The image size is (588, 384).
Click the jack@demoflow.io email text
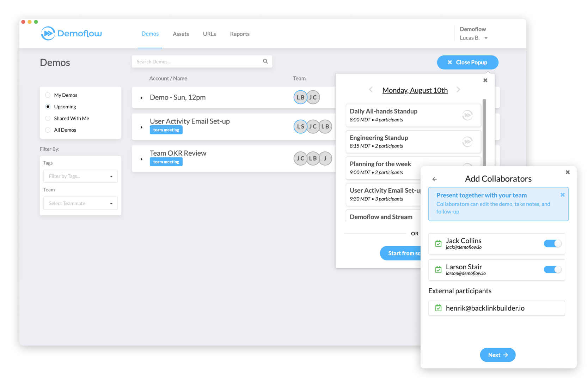(x=464, y=247)
